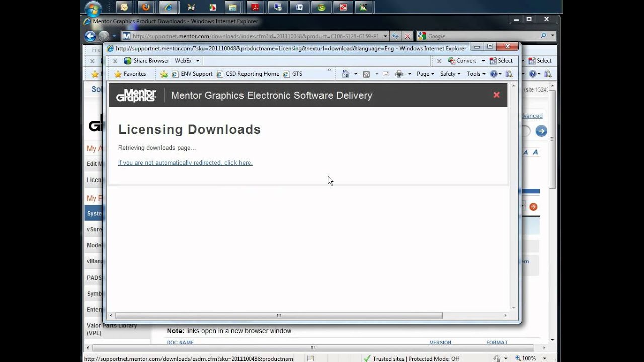
Task: Open Favorites in popup window
Action: point(130,74)
